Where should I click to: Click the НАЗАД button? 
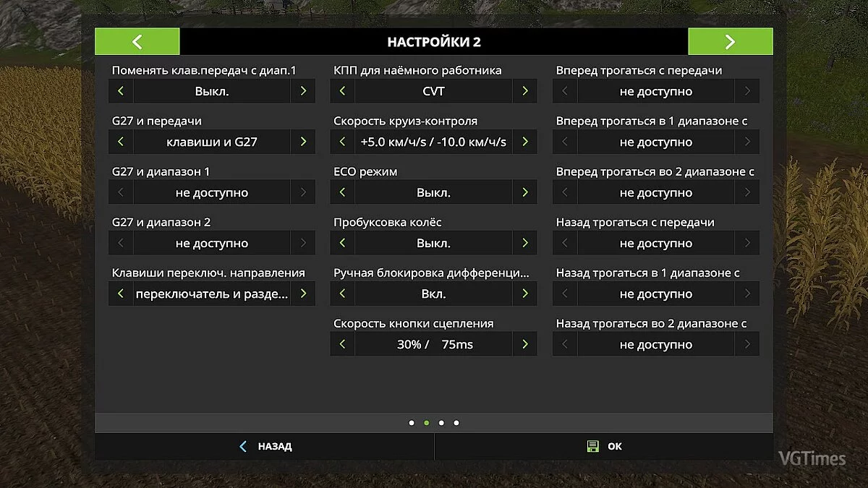point(265,446)
